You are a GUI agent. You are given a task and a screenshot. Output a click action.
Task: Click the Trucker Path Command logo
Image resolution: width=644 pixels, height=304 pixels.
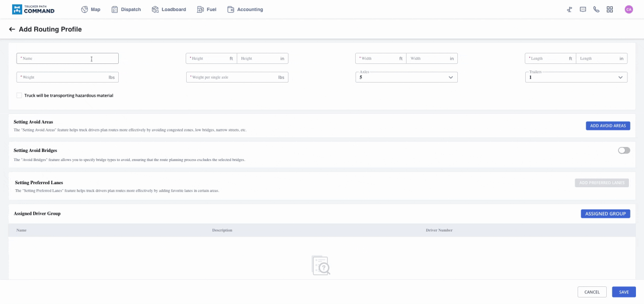(x=33, y=10)
